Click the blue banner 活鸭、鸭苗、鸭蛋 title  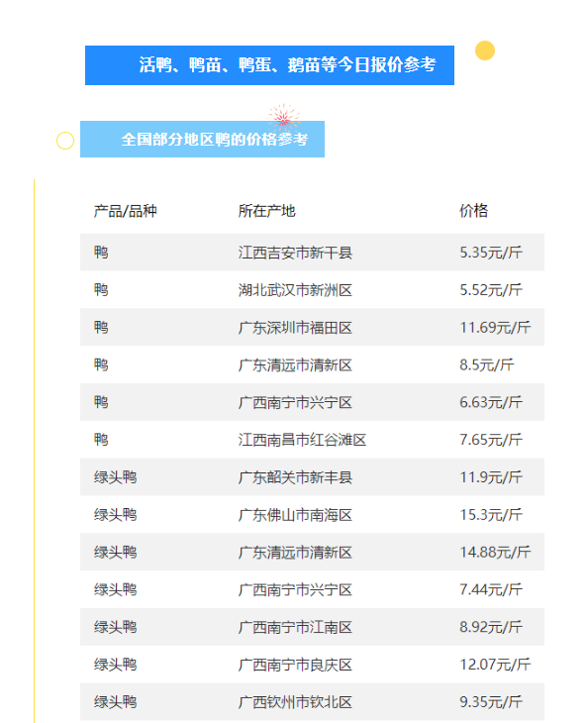click(269, 65)
